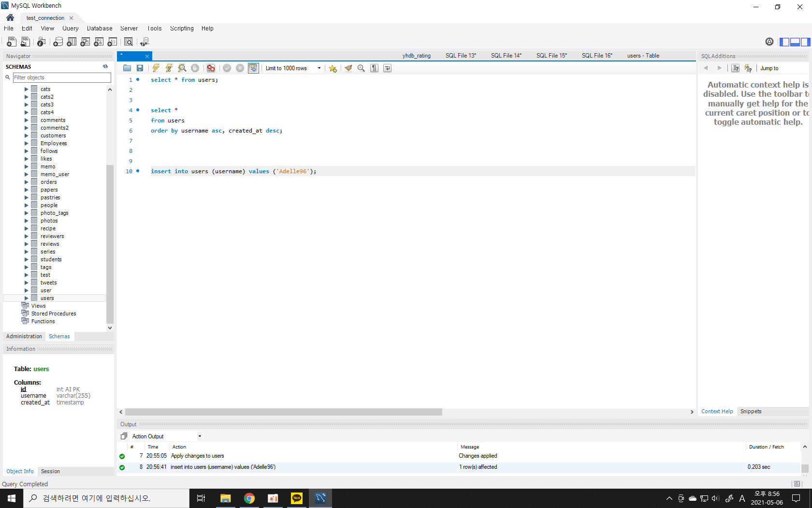Toggle invisible characters display
The width and height of the screenshot is (812, 508).
click(x=374, y=68)
